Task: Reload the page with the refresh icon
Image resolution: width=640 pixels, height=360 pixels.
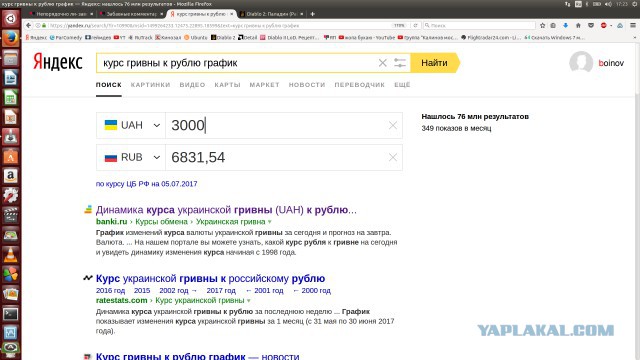Action: click(415, 25)
